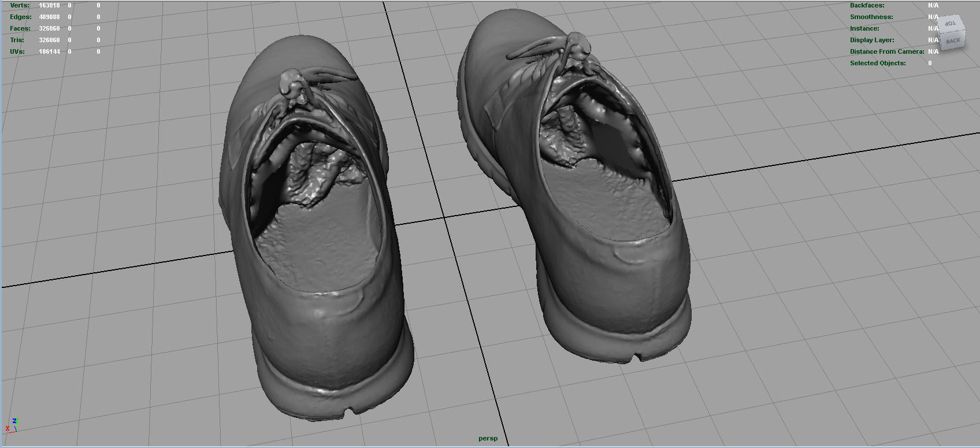Click the TOP face of the view cube
The image size is (980, 448).
[x=950, y=24]
